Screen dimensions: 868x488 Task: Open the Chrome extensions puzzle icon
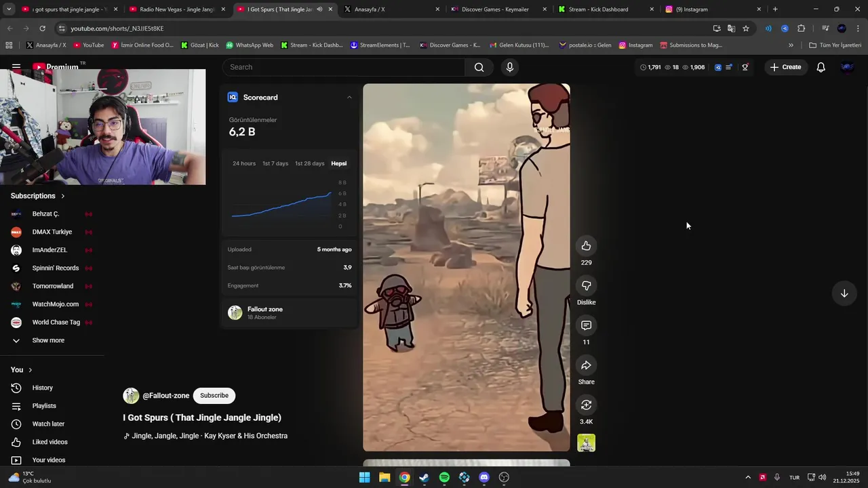point(801,28)
